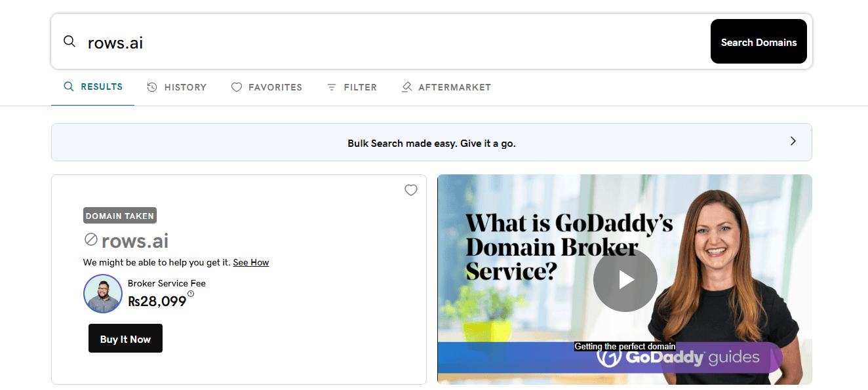Play the Domain Broker Service video
The width and height of the screenshot is (868, 390).
pyautogui.click(x=625, y=280)
